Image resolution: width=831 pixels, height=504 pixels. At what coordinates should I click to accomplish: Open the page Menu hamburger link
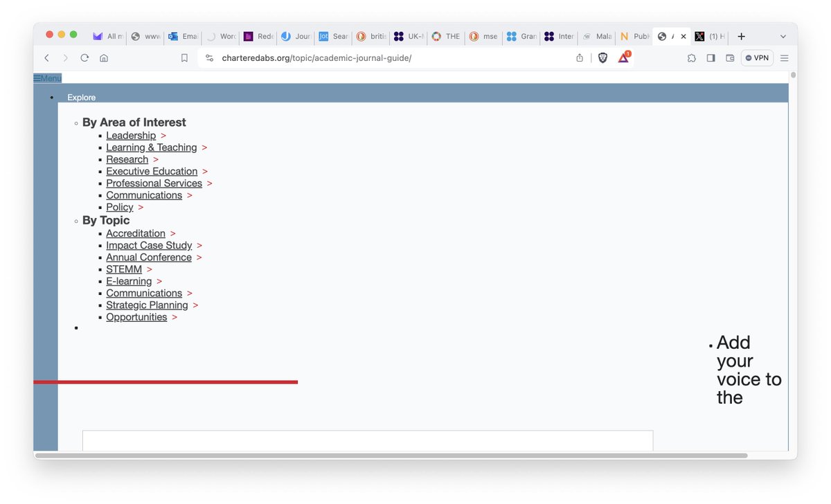(48, 78)
